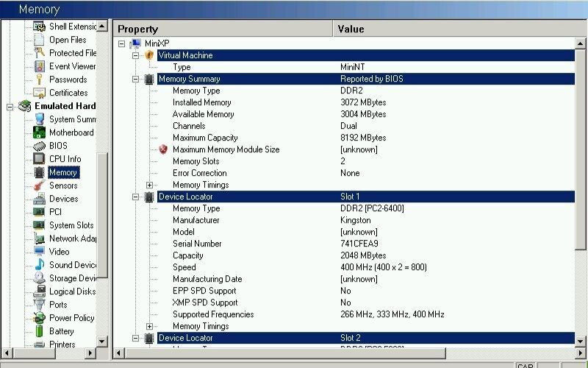Select the Devices icon

pos(39,199)
